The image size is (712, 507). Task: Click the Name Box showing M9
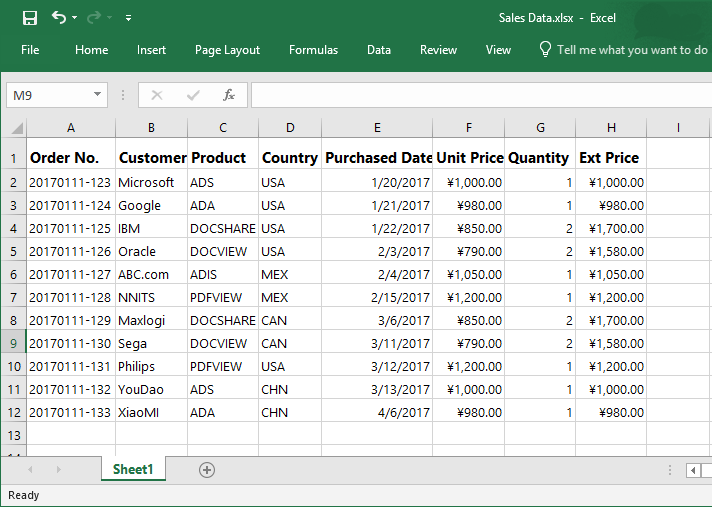[57, 95]
